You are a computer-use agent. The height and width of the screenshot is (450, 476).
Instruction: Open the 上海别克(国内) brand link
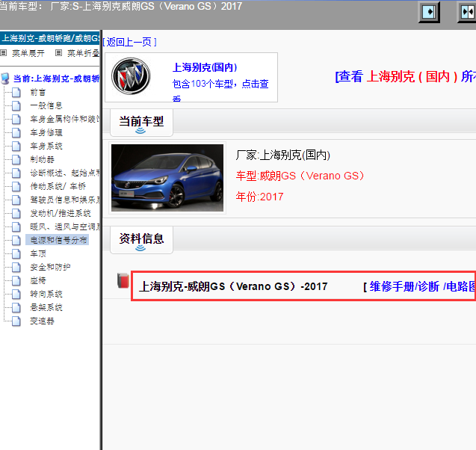(x=205, y=67)
